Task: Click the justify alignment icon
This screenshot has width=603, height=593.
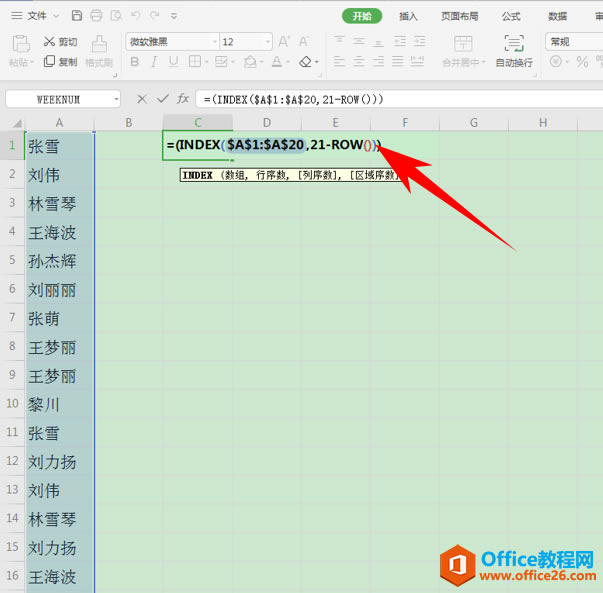Action: coord(398,61)
